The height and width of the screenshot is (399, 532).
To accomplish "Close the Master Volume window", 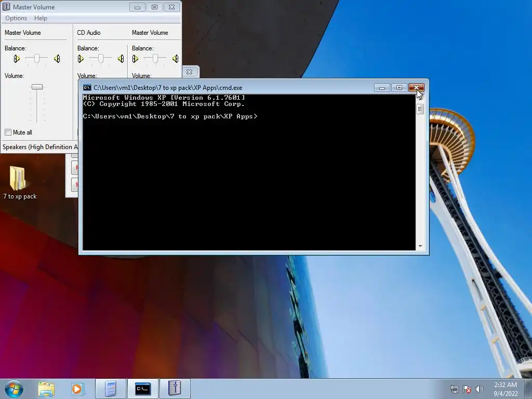I will point(171,7).
